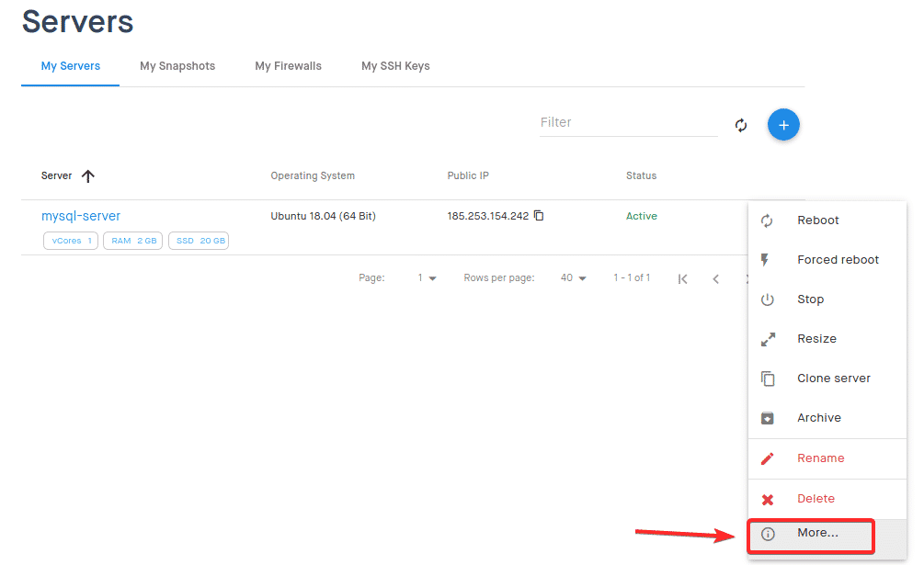Select the My SSH Keys tab
Viewport: 924px width, 565px height.
pos(395,66)
